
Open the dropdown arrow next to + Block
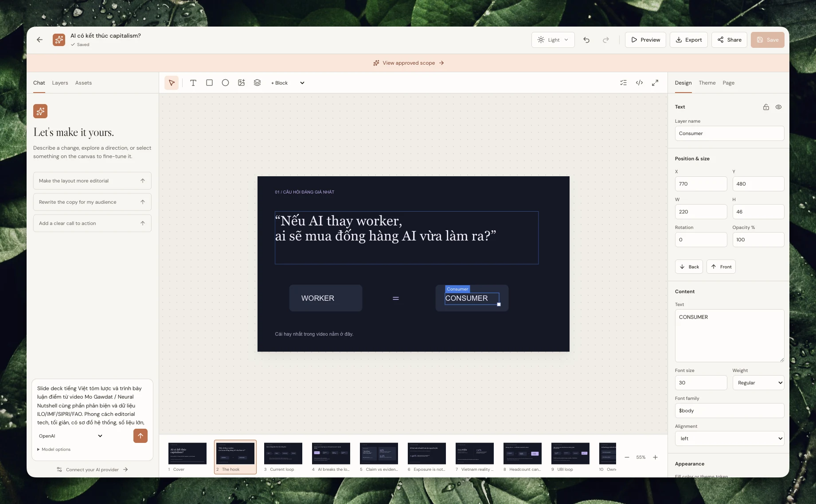pyautogui.click(x=302, y=83)
